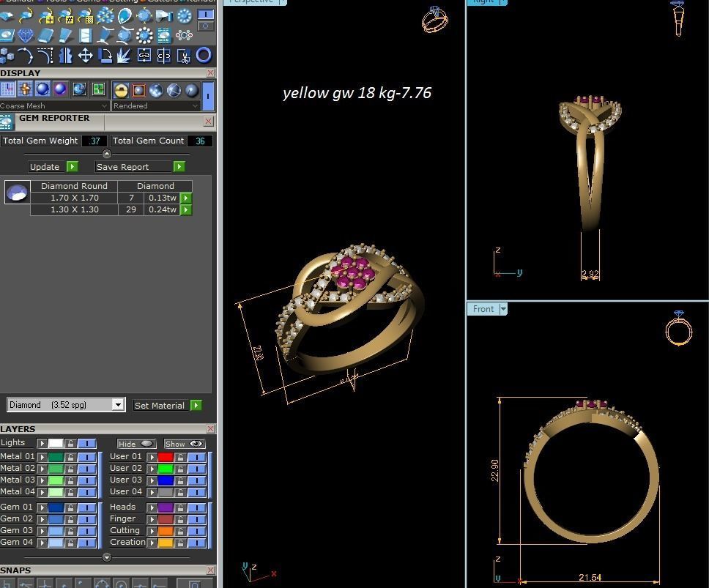Screen dimensions: 709x588
Task: Close the Layers panel
Action: [x=210, y=428]
